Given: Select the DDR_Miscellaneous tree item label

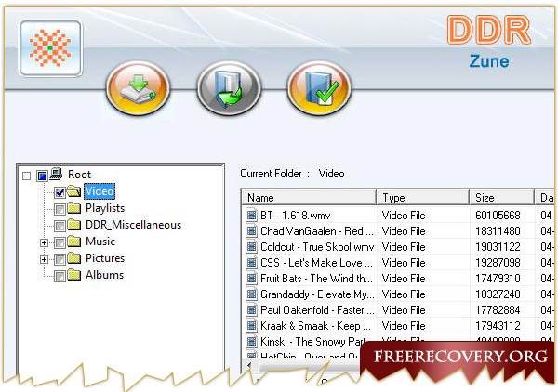Looking at the screenshot, I should click(x=133, y=225).
